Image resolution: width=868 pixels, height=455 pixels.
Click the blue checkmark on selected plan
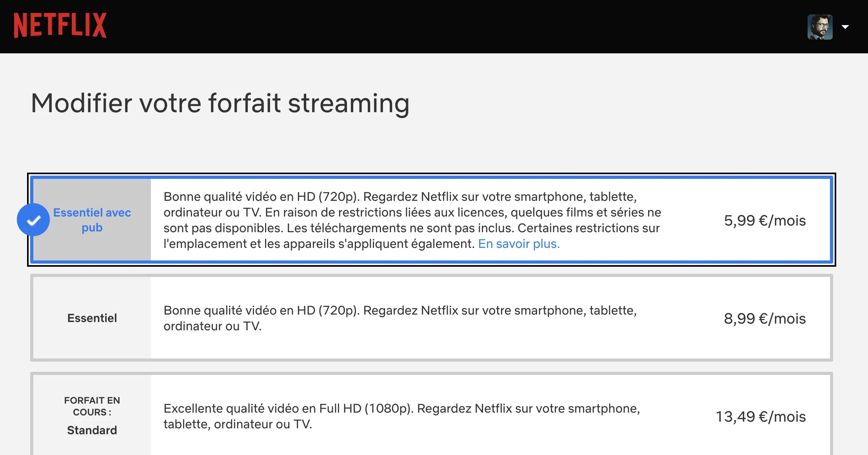pos(33,220)
